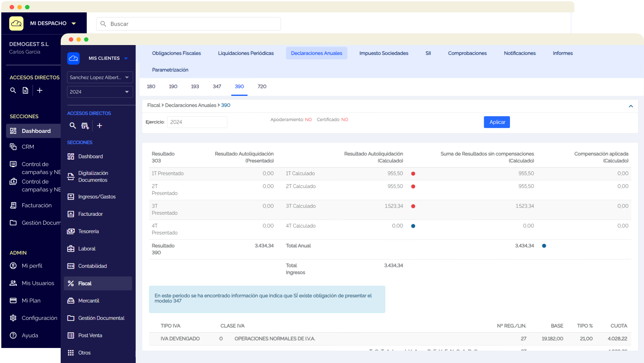Open the SII tab
The image size is (644, 363).
428,53
